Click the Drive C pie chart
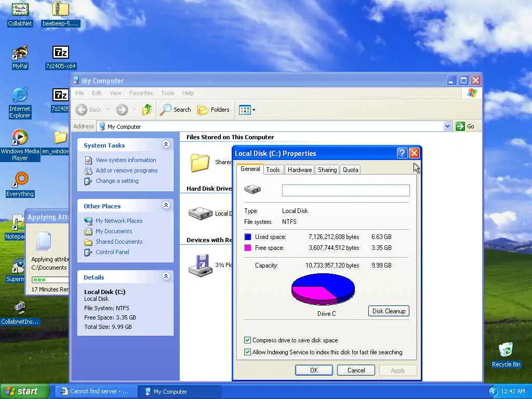The width and height of the screenshot is (532, 399). click(x=323, y=289)
